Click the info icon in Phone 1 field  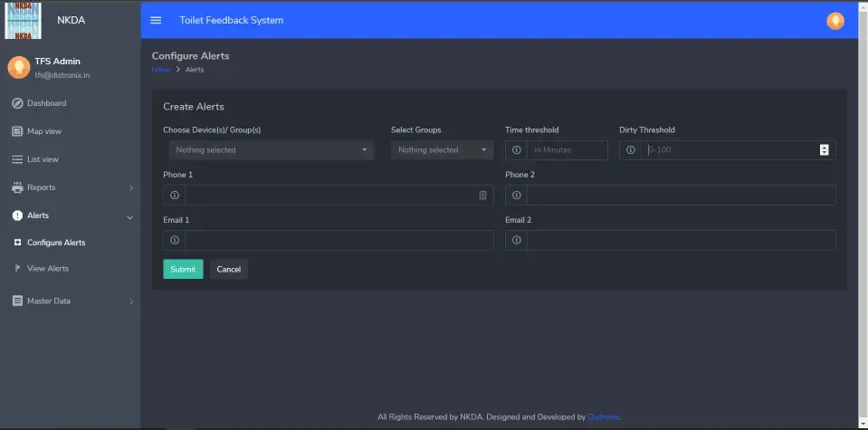click(x=175, y=196)
